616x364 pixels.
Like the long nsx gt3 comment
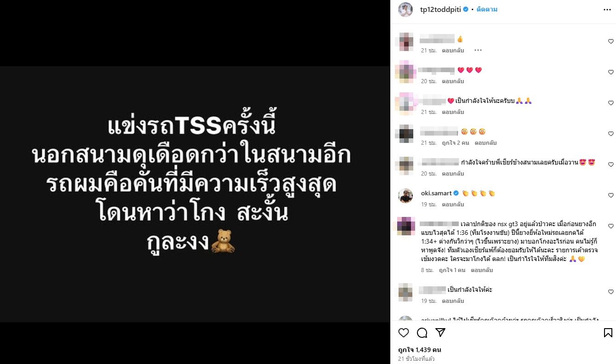pos(611,226)
